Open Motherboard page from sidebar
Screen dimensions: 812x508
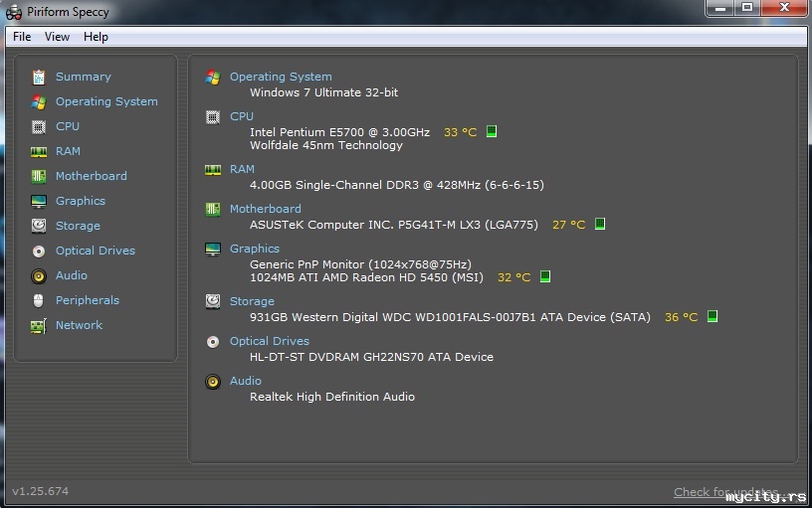(x=92, y=176)
